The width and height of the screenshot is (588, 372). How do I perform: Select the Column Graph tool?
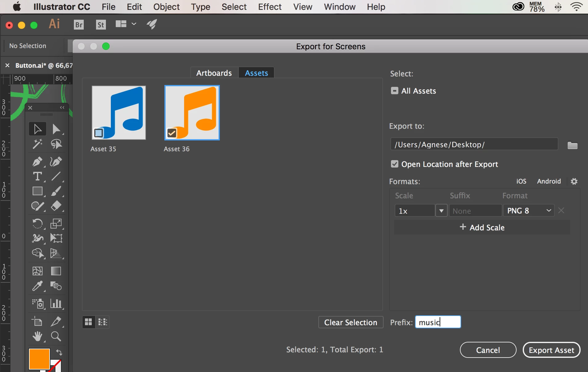pyautogui.click(x=56, y=304)
